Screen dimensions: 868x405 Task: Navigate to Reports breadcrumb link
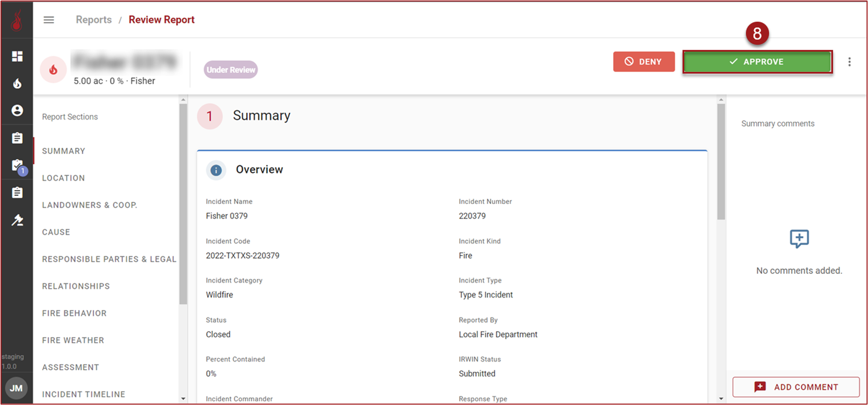pos(94,20)
